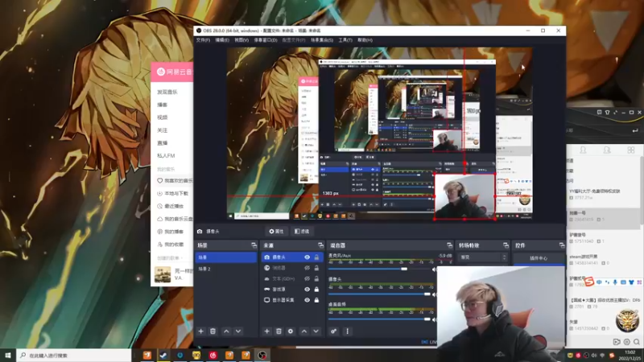Remove selected source with trash icon
Image resolution: width=644 pixels, height=362 pixels.
279,331
